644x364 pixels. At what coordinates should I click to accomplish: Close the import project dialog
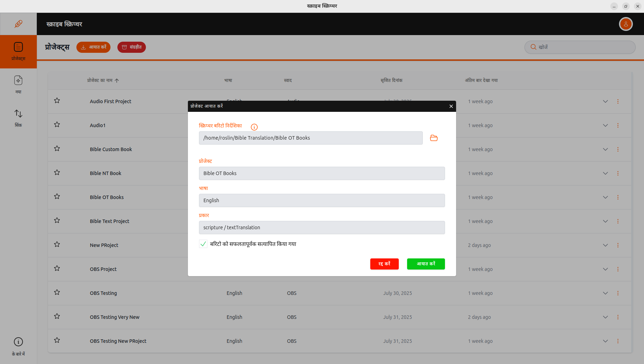click(x=451, y=106)
